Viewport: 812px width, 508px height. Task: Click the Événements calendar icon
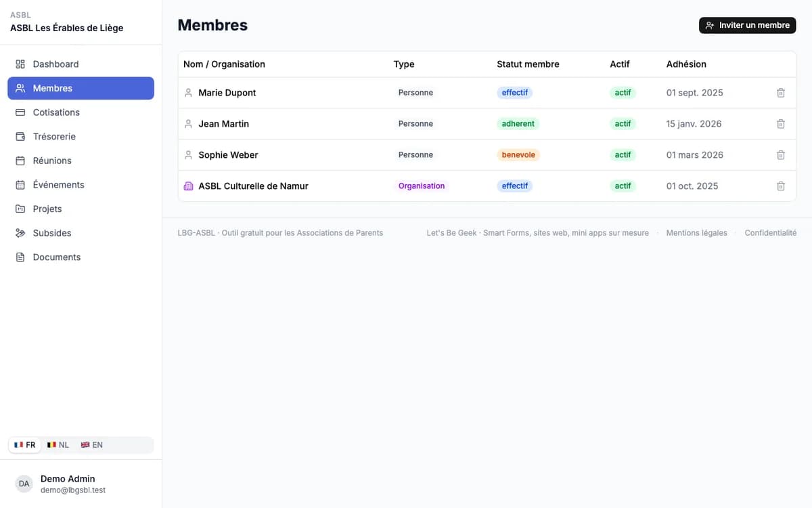pos(20,185)
